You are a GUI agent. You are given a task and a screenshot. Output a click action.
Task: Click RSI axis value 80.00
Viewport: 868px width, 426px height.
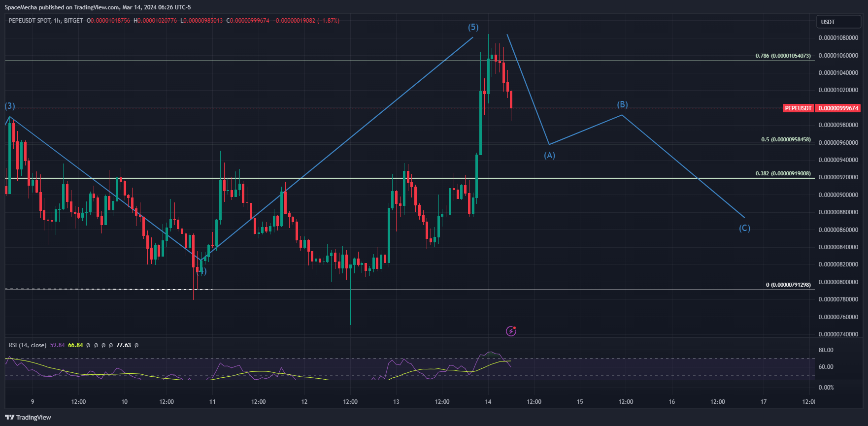826,350
